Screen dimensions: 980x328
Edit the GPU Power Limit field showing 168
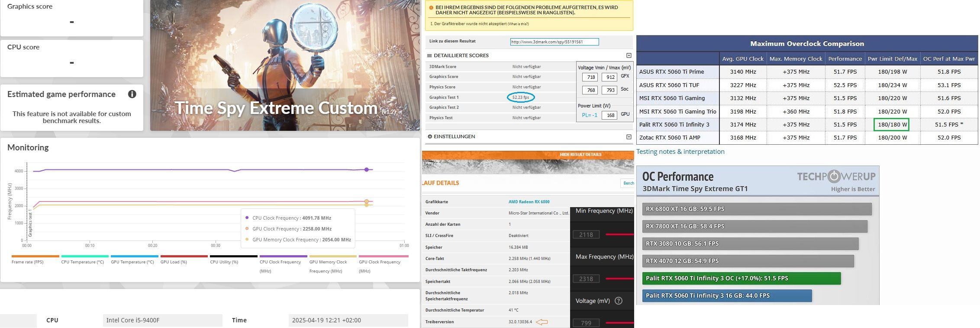click(609, 115)
